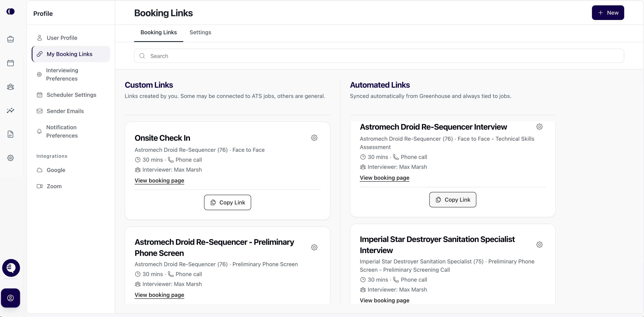
Task: Click the user account icon at bottom
Action: [x=10, y=298]
